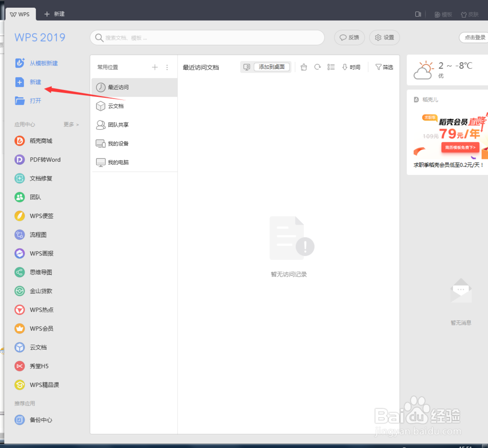The image size is (488, 448).
Task: Launch 秀堂H5 icon
Action: pyautogui.click(x=20, y=366)
